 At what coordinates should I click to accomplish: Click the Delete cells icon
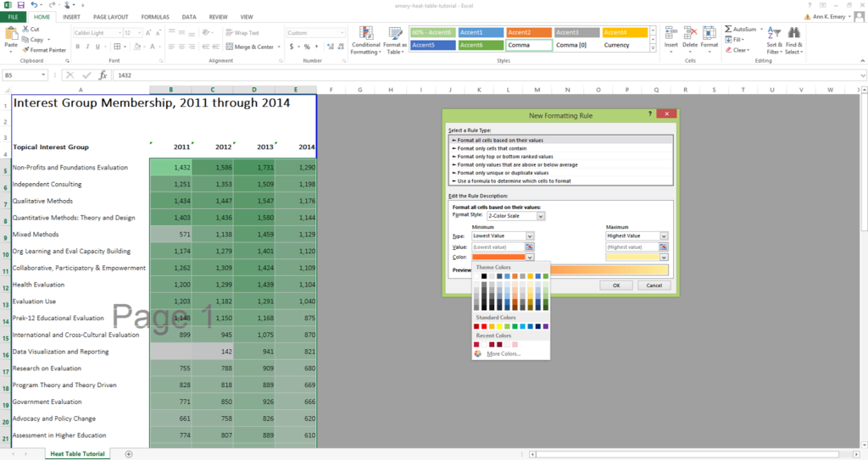690,33
